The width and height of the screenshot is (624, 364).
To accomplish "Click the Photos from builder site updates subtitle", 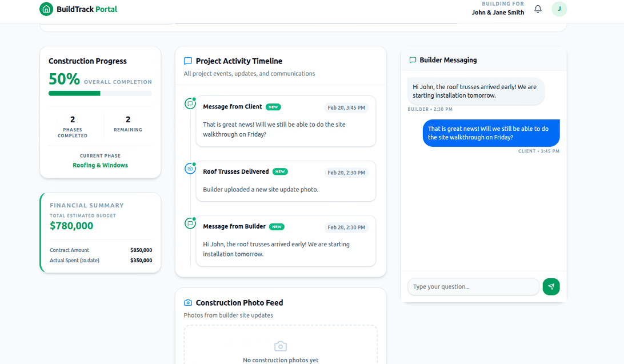I will pyautogui.click(x=229, y=315).
